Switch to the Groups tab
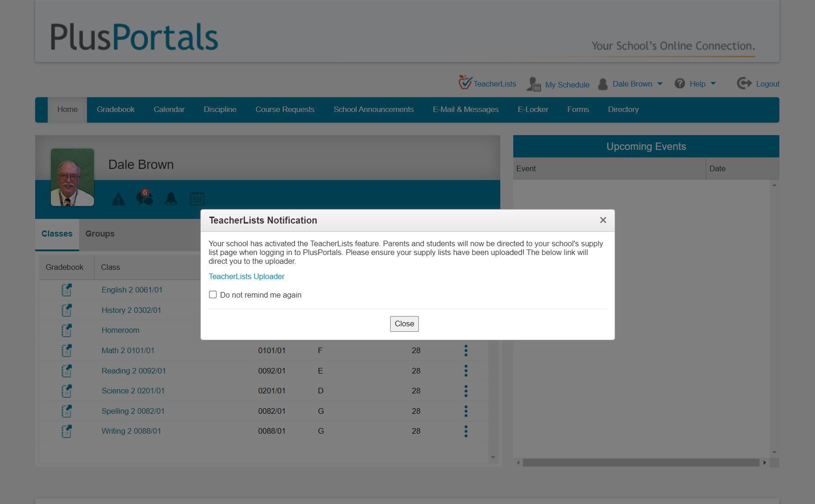Image resolution: width=815 pixels, height=504 pixels. pos(100,234)
